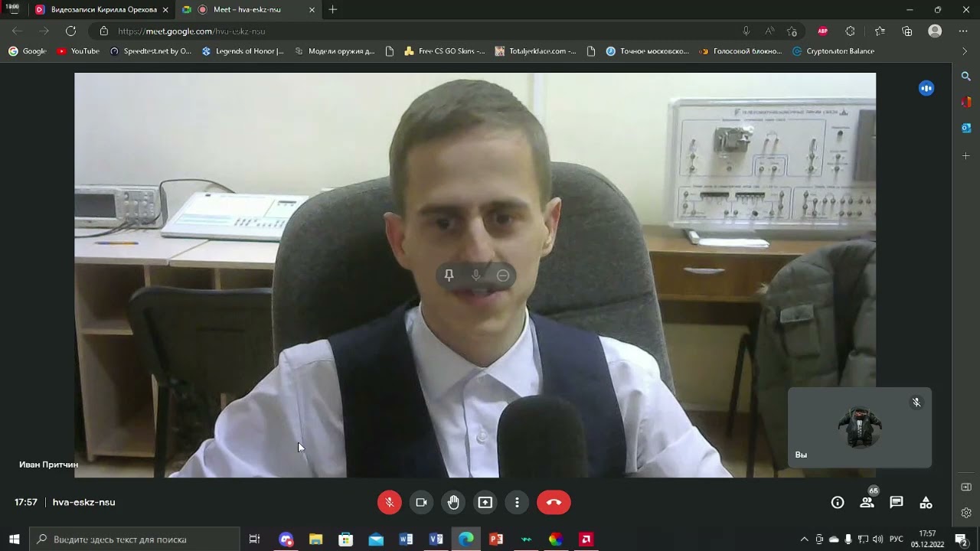Open microphone permission icon in the address bar

(x=746, y=31)
